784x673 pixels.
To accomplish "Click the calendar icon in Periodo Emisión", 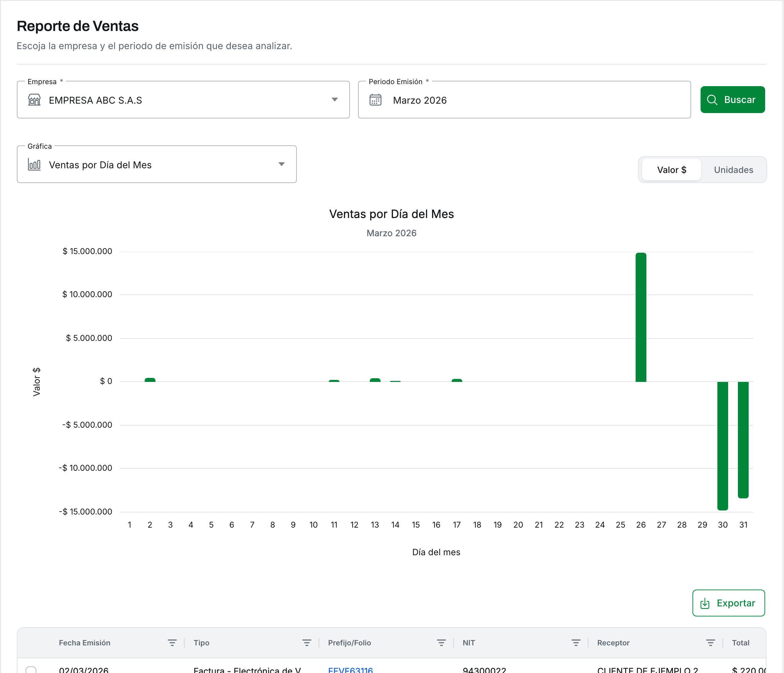I will [376, 100].
